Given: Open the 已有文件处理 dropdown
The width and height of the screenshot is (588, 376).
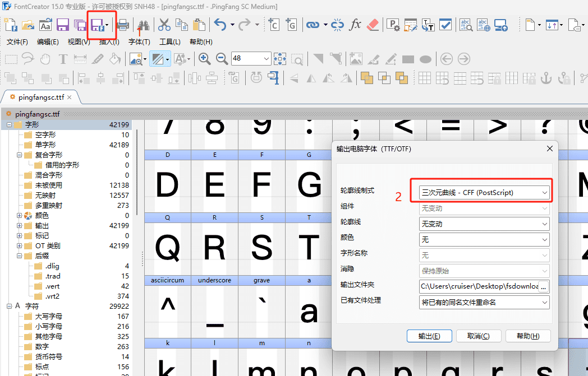Looking at the screenshot, I should [x=485, y=303].
